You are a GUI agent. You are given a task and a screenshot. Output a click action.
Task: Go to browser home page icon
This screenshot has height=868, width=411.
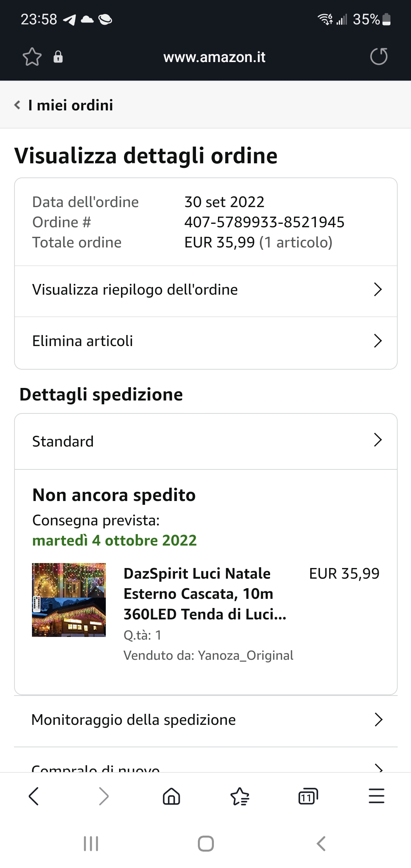[171, 796]
